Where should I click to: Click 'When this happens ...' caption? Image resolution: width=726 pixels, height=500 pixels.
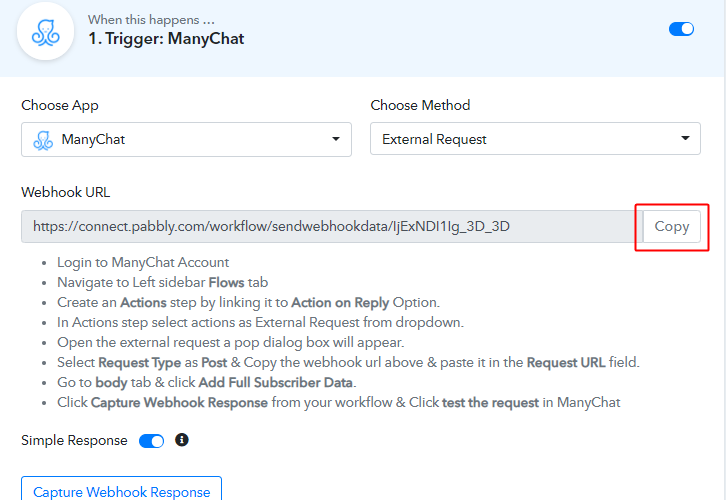pyautogui.click(x=151, y=20)
